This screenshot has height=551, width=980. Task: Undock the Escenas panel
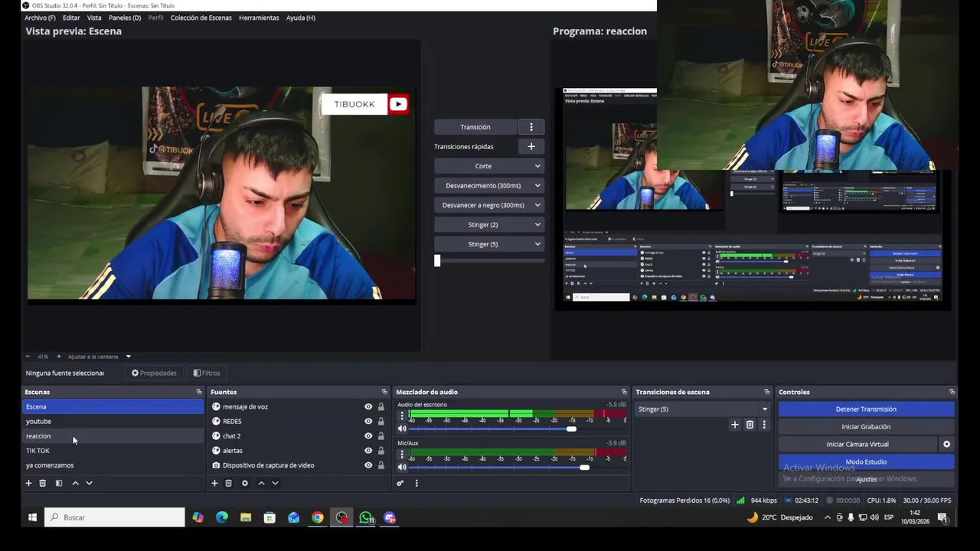click(x=199, y=392)
